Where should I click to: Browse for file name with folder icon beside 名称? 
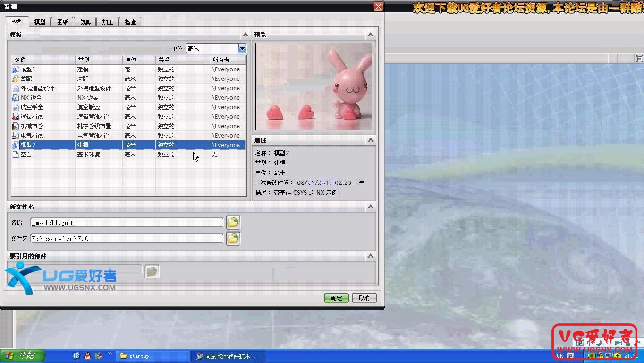pyautogui.click(x=233, y=222)
